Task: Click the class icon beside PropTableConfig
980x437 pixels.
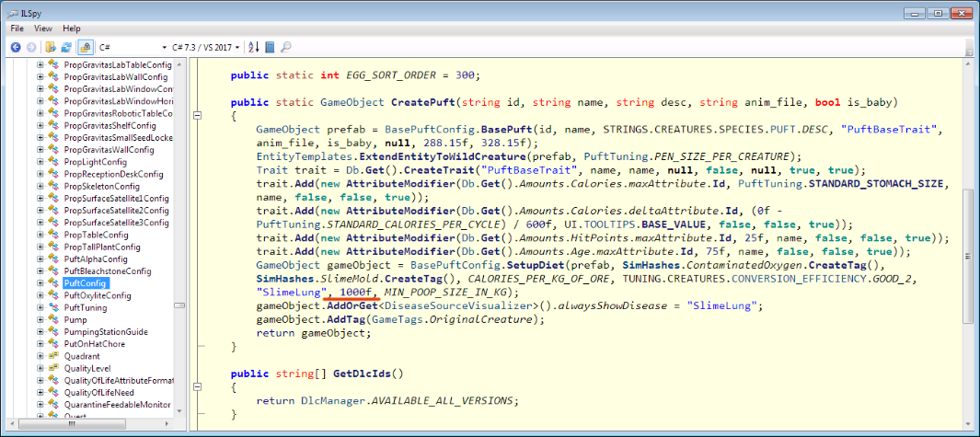Action: click(54, 235)
